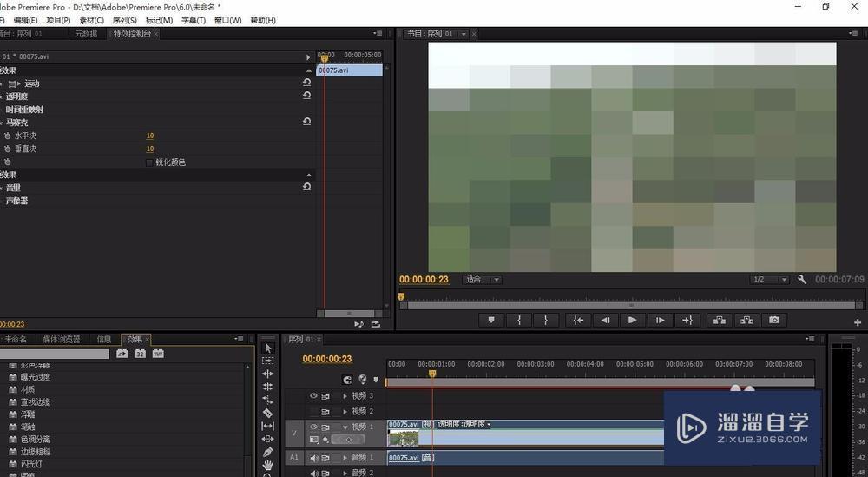
Task: Enable the 锐化颜色 checkbox
Action: pos(149,162)
